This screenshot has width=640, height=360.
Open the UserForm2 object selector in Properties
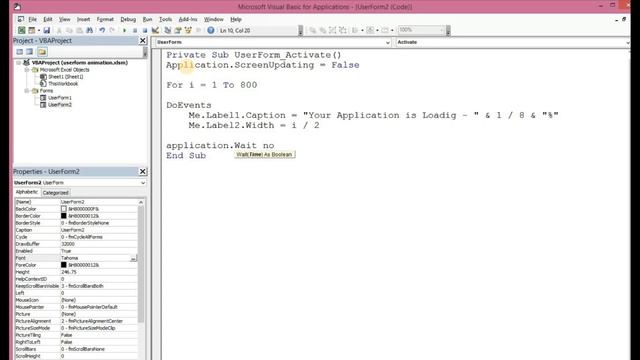(143, 183)
